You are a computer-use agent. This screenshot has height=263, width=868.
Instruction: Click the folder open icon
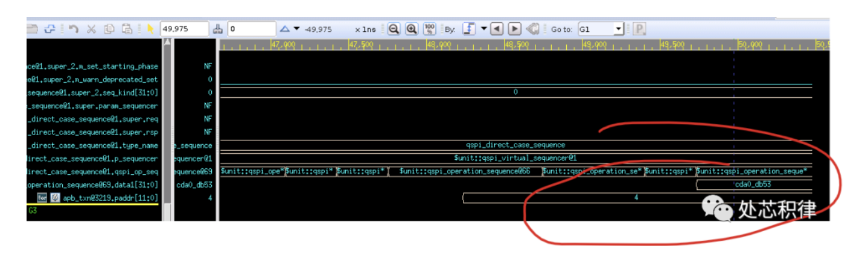click(x=33, y=28)
